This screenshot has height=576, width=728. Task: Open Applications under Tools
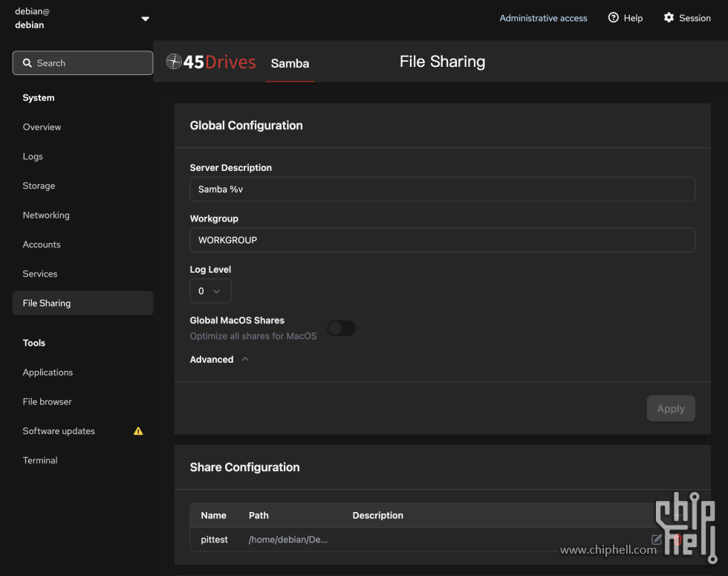48,372
